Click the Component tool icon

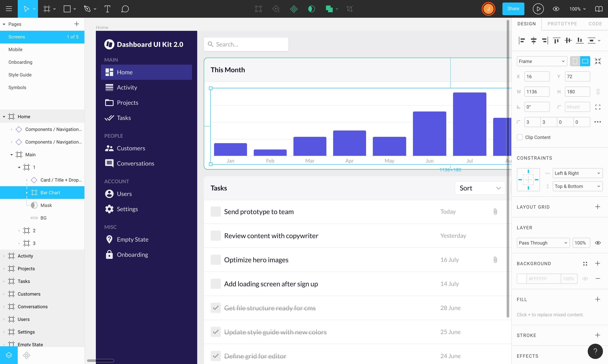(294, 9)
